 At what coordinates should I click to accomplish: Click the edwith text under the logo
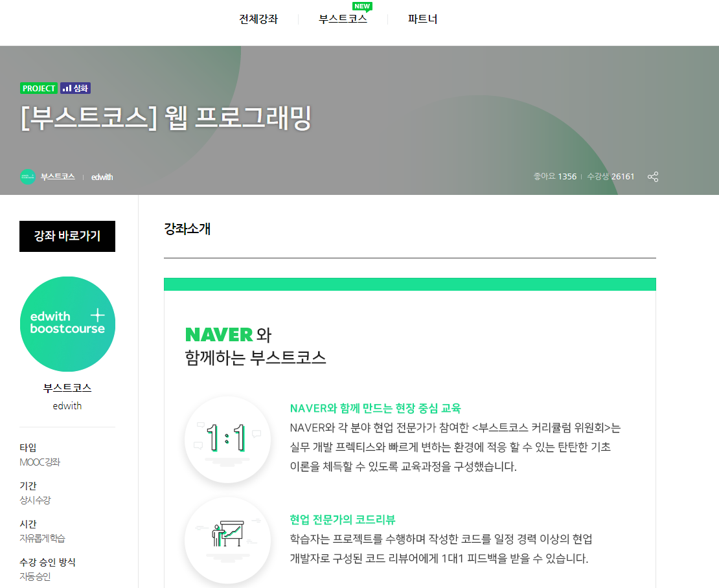pos(67,405)
